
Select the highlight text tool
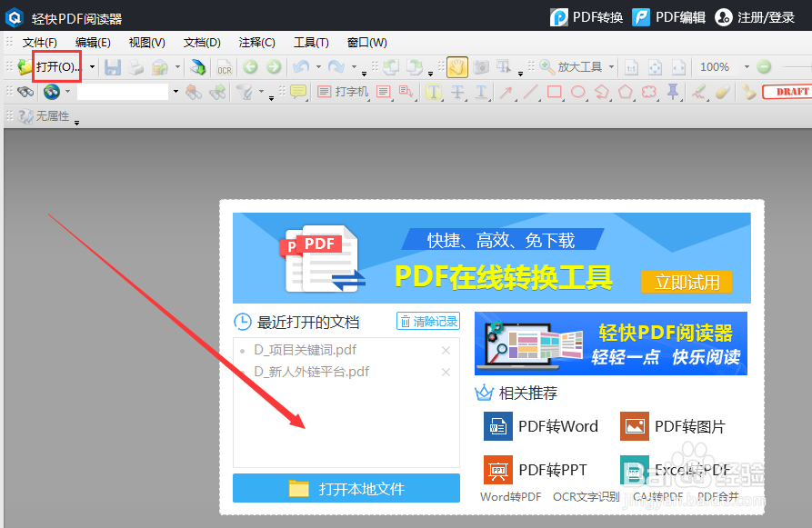(434, 92)
